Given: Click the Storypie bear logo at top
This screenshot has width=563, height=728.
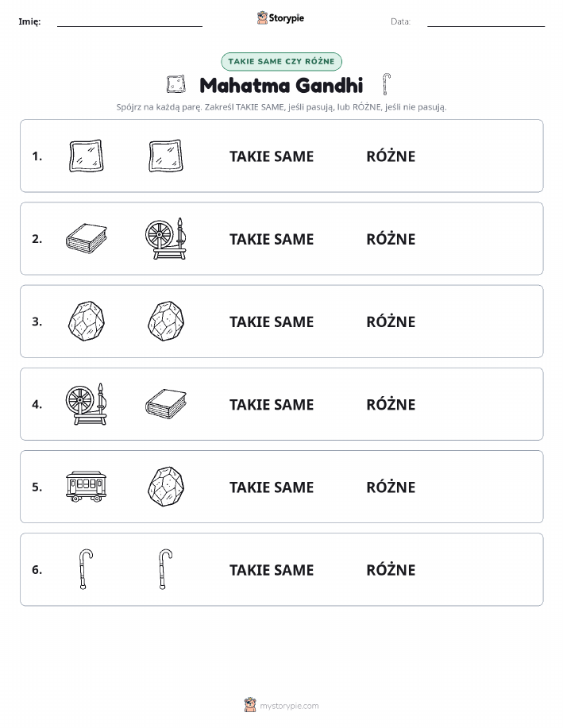Looking at the screenshot, I should [262, 18].
